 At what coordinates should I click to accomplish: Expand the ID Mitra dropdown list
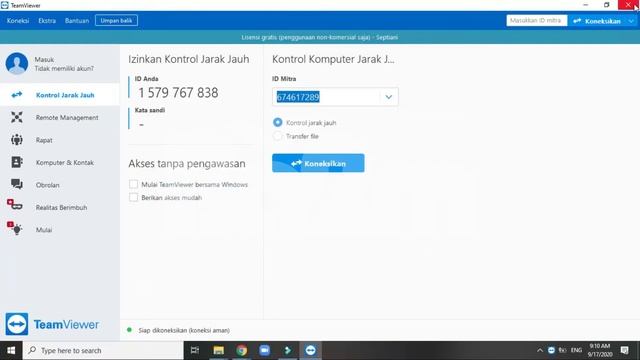(389, 97)
